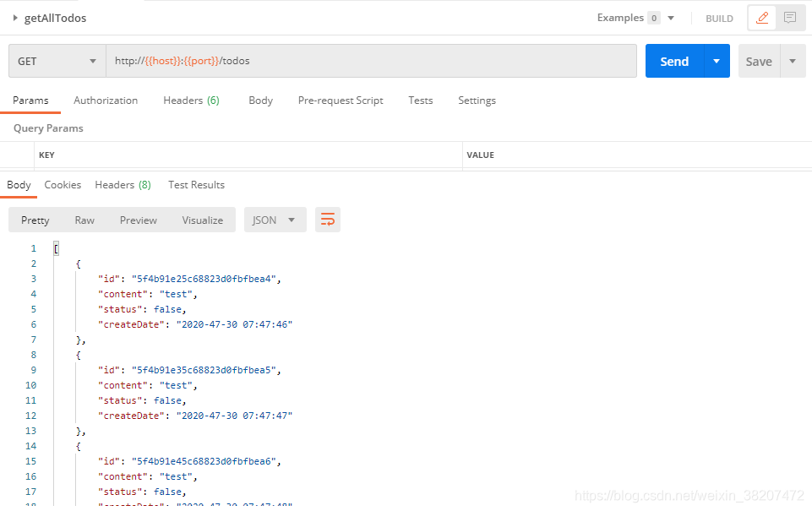The width and height of the screenshot is (812, 511).
Task: Select the BUILD mode label
Action: pyautogui.click(x=719, y=17)
